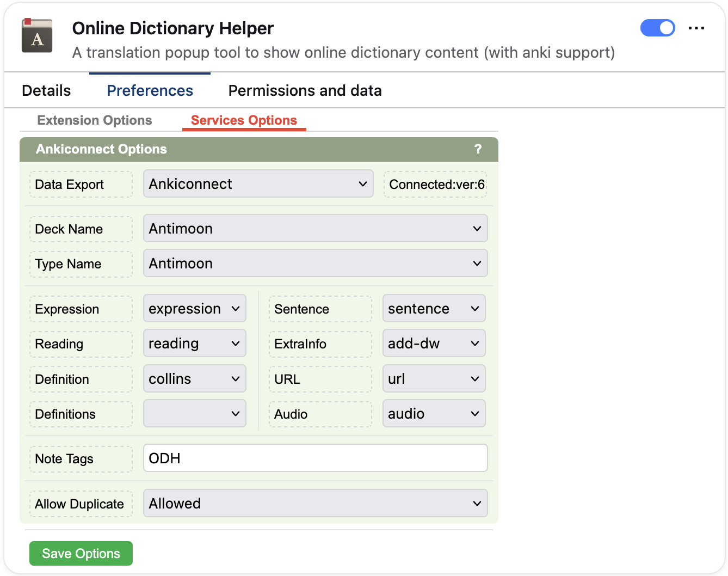
Task: Open the Reading field dropdown
Action: tap(195, 344)
